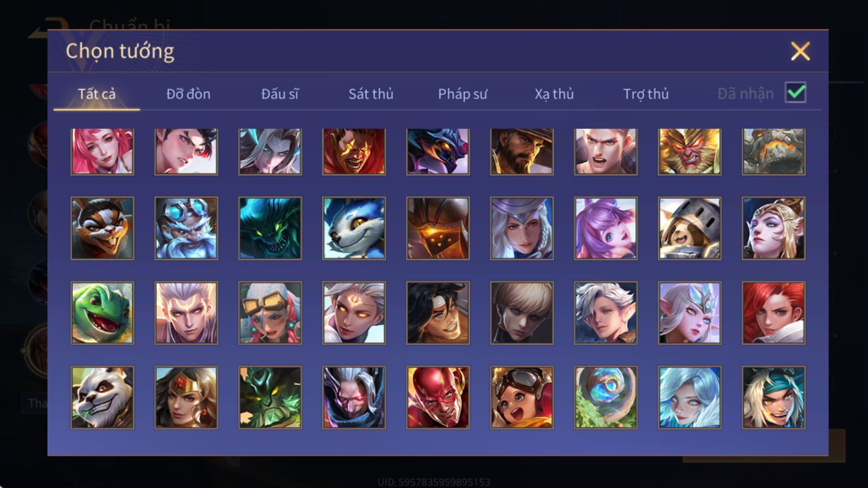Filter heroes by Pháp sư tab

tap(463, 94)
